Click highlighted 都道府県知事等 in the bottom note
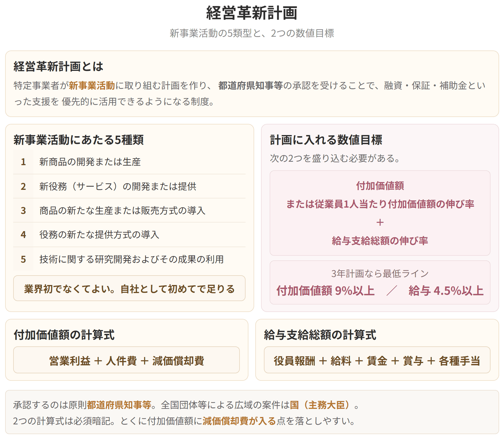The width and height of the screenshot is (504, 439). (119, 405)
